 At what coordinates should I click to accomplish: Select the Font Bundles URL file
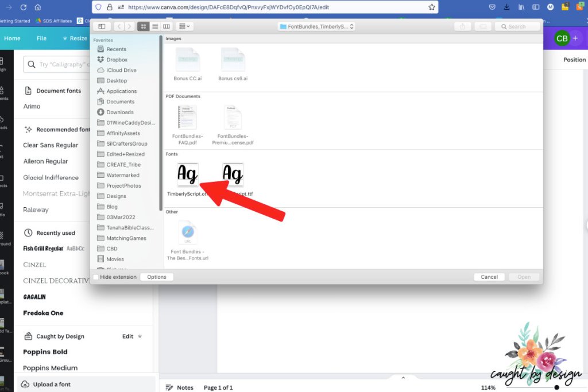coord(188,240)
